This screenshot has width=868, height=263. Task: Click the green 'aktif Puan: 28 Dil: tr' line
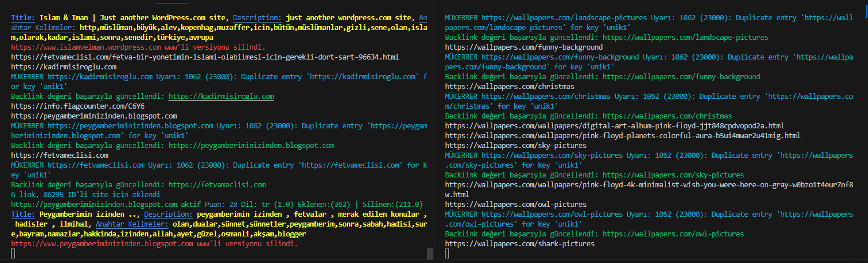pyautogui.click(x=217, y=205)
